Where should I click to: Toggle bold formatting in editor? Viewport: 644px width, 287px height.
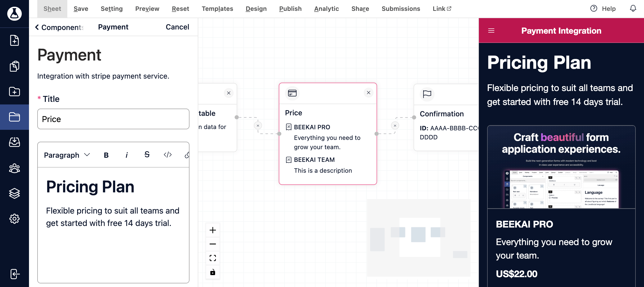tap(106, 155)
